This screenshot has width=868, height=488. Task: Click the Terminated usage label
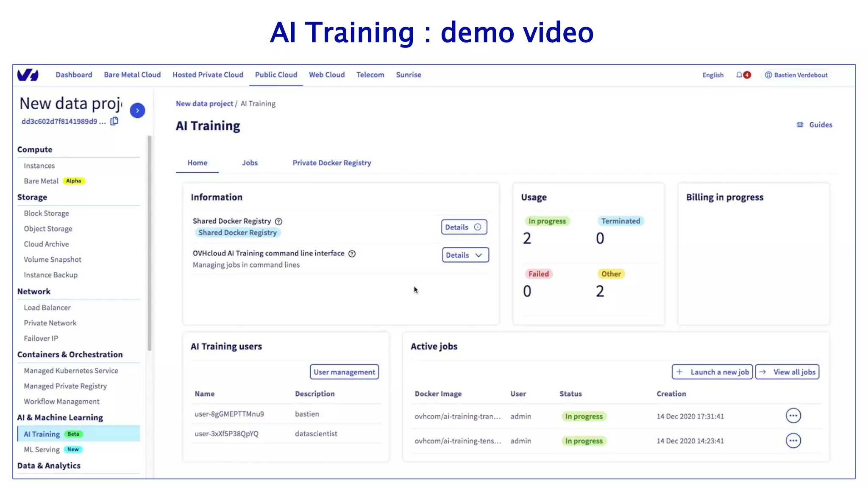(x=620, y=221)
